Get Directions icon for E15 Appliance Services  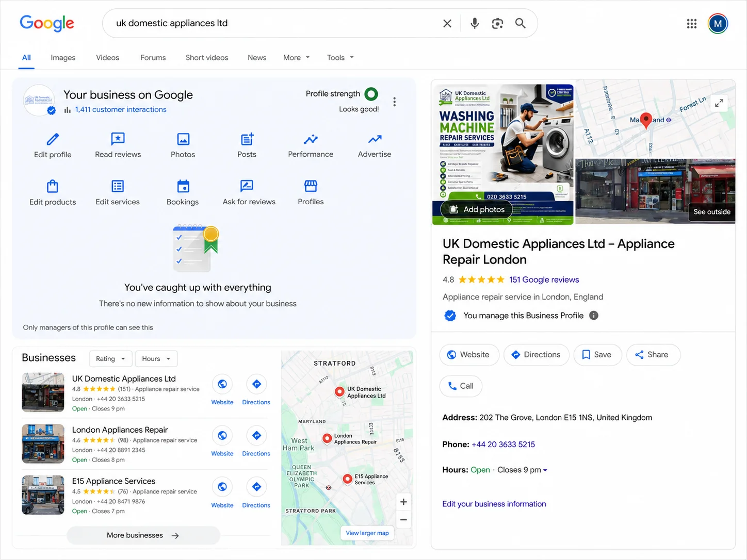tap(256, 487)
